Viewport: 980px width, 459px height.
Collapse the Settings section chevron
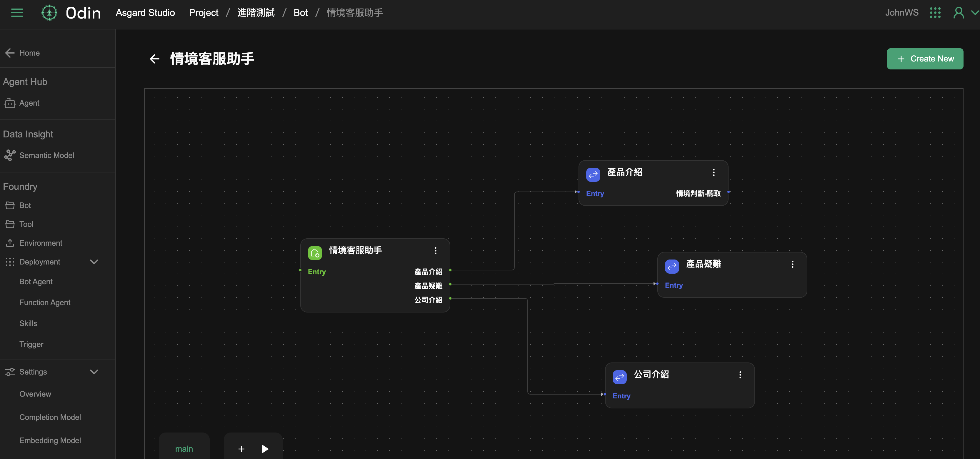point(94,372)
